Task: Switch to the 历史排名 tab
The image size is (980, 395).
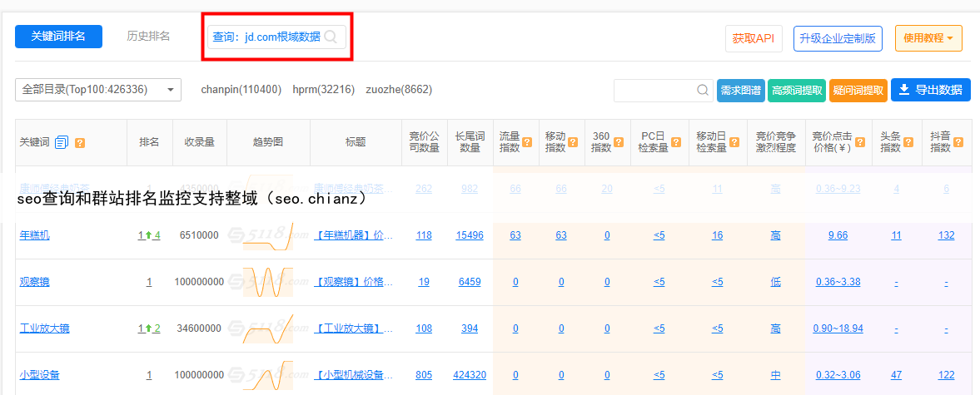Action: tap(148, 37)
